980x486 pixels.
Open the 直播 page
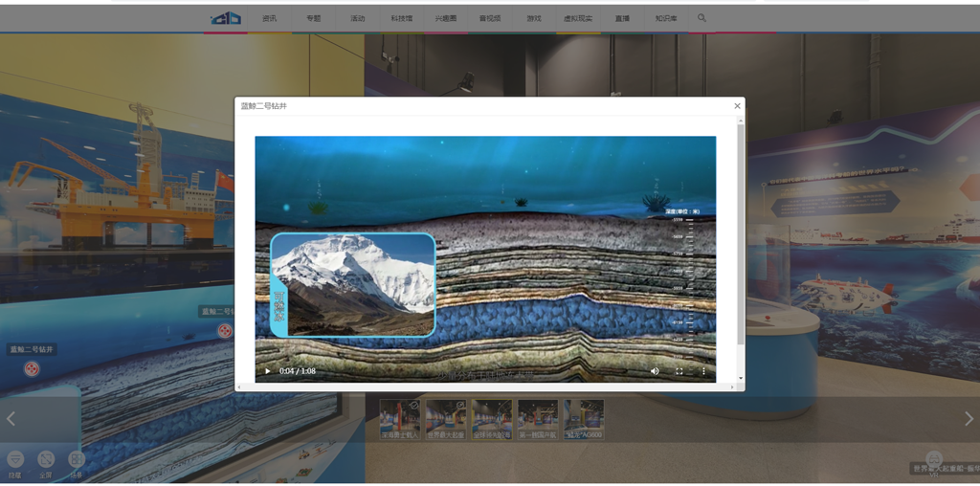(x=622, y=18)
